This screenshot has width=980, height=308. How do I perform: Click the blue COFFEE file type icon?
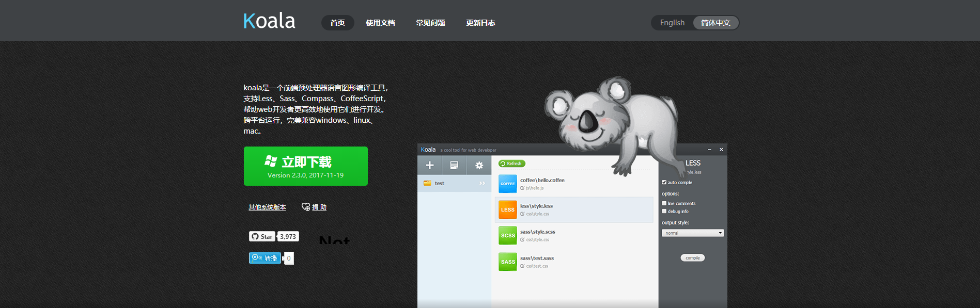point(507,184)
